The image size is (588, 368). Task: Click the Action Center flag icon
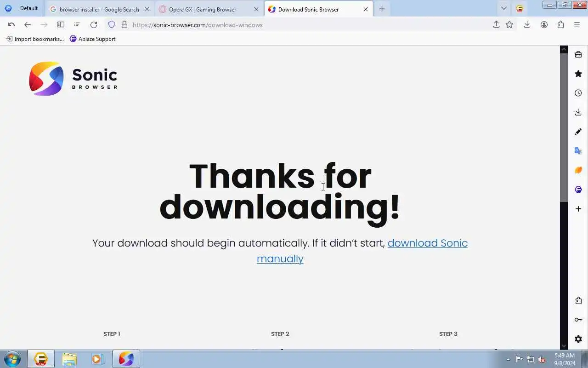(519, 359)
